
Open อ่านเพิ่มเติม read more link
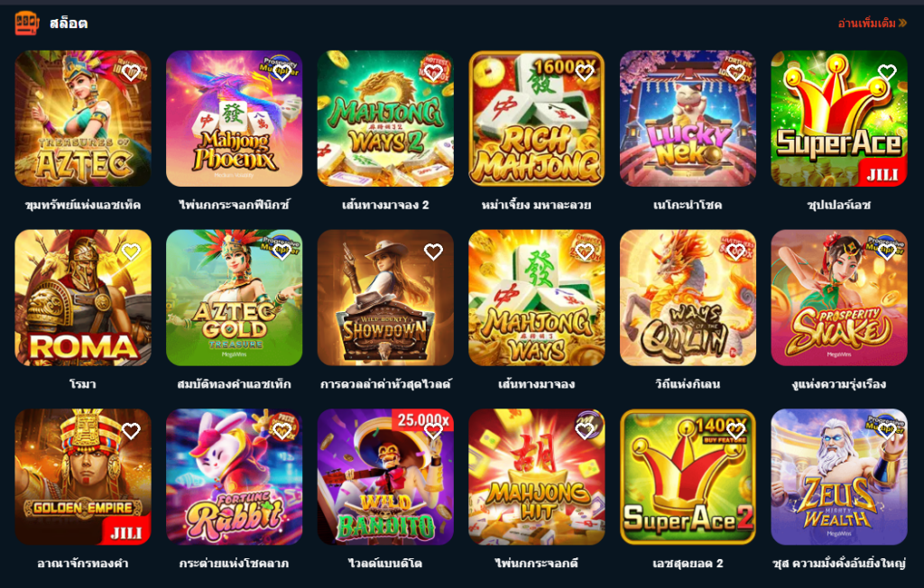(x=866, y=23)
